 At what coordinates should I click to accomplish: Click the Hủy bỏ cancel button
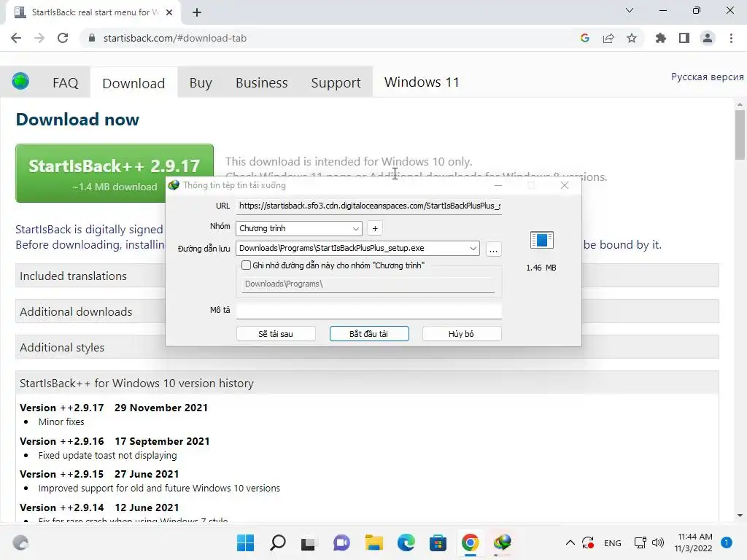point(462,334)
